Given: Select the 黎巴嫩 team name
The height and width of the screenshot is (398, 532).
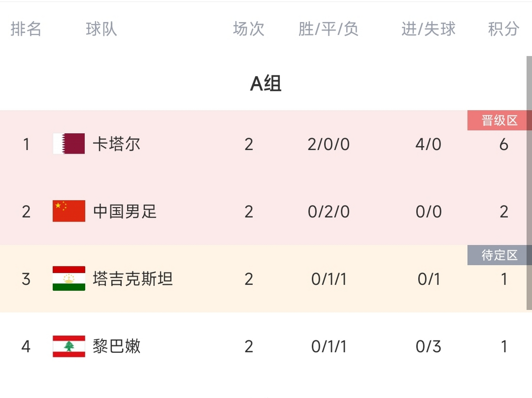Looking at the screenshot, I should pos(117,346).
